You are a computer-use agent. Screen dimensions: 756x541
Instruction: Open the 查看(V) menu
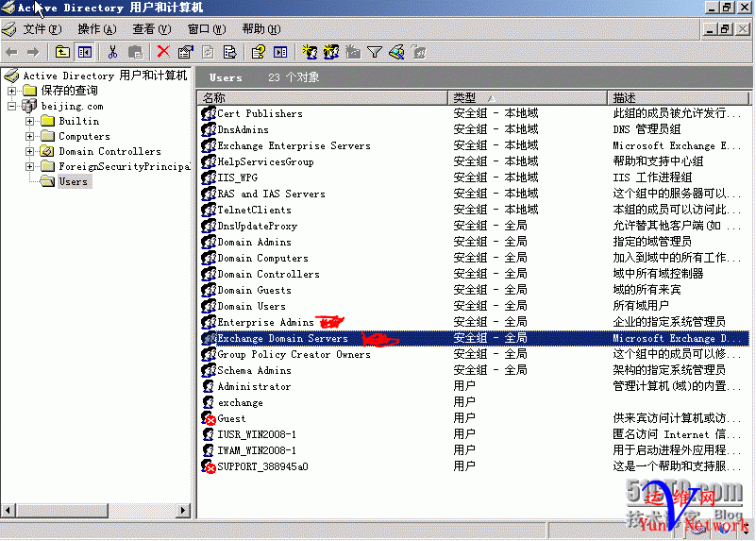tap(151, 29)
